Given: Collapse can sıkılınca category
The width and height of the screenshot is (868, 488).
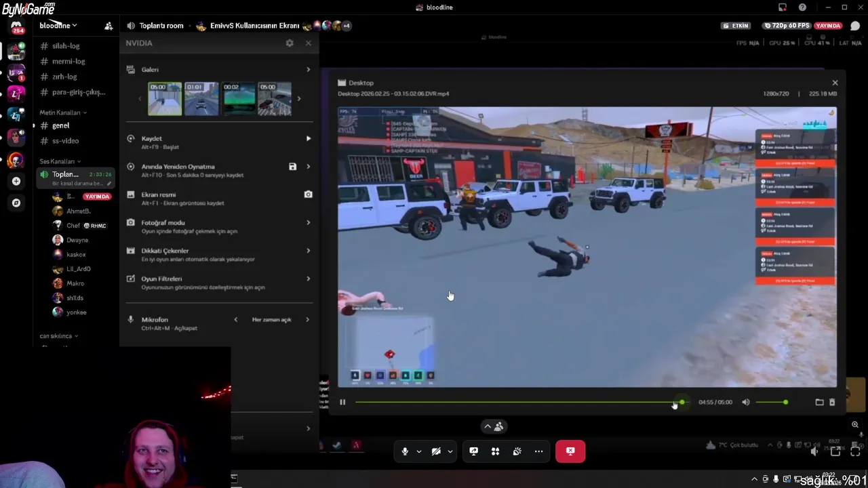Looking at the screenshot, I should (x=58, y=336).
